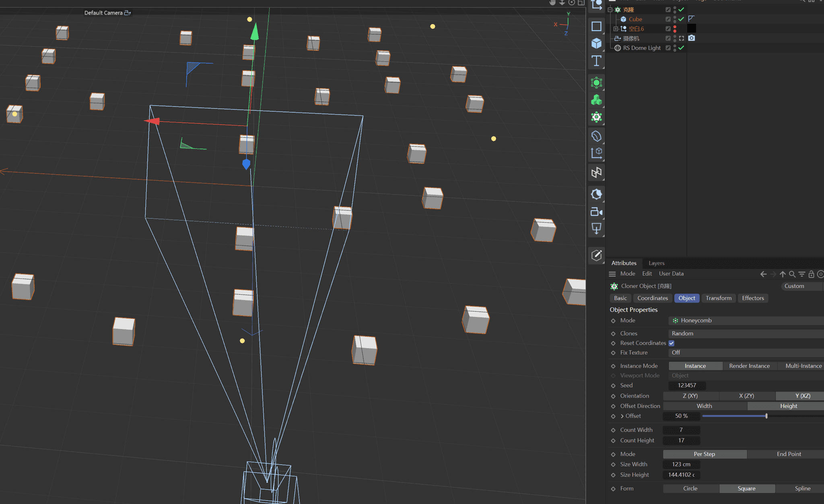Click the camera icon beside Default Camera label
This screenshot has width=824, height=504.
(128, 13)
